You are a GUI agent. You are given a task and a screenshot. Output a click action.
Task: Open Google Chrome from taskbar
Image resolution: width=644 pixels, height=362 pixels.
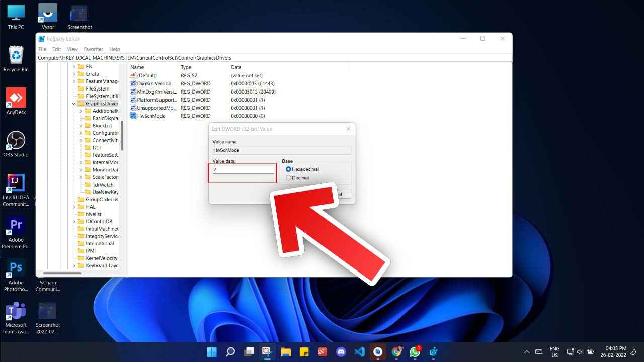396,352
